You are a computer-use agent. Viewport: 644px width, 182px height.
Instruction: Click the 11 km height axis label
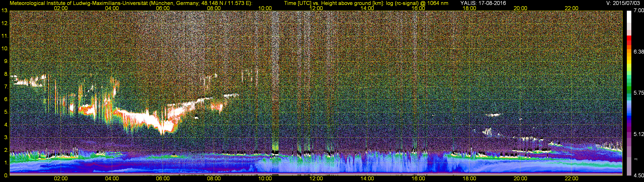[5, 36]
